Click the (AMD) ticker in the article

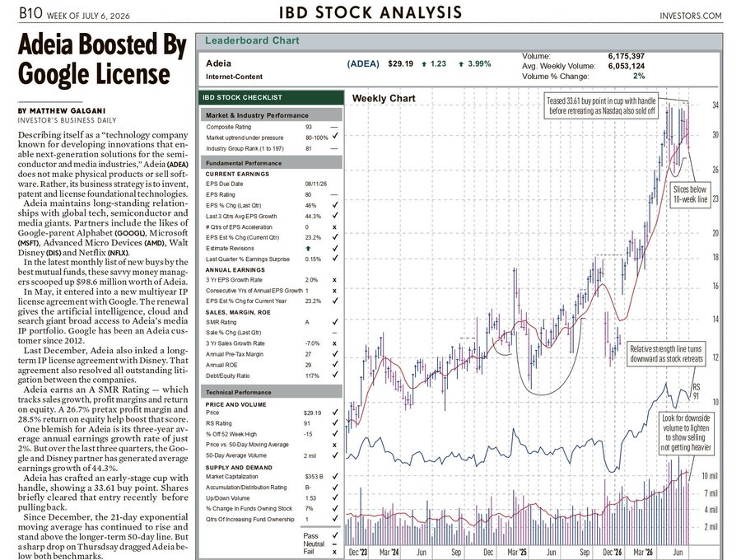pos(154,244)
